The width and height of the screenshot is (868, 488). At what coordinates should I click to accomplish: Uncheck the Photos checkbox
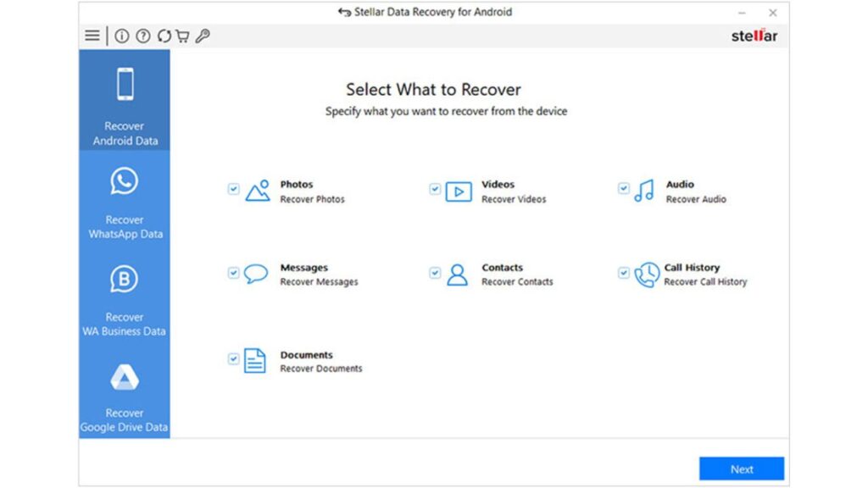click(x=234, y=189)
